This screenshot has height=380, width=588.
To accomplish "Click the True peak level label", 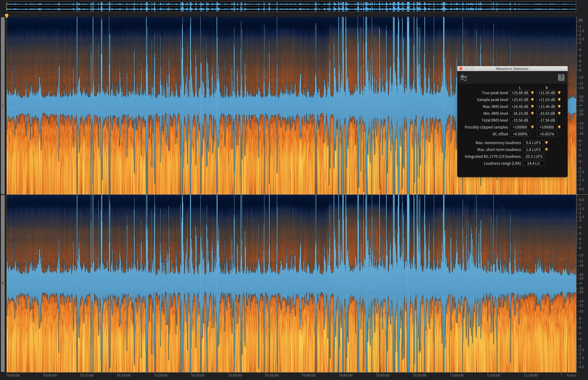I will tap(495, 93).
